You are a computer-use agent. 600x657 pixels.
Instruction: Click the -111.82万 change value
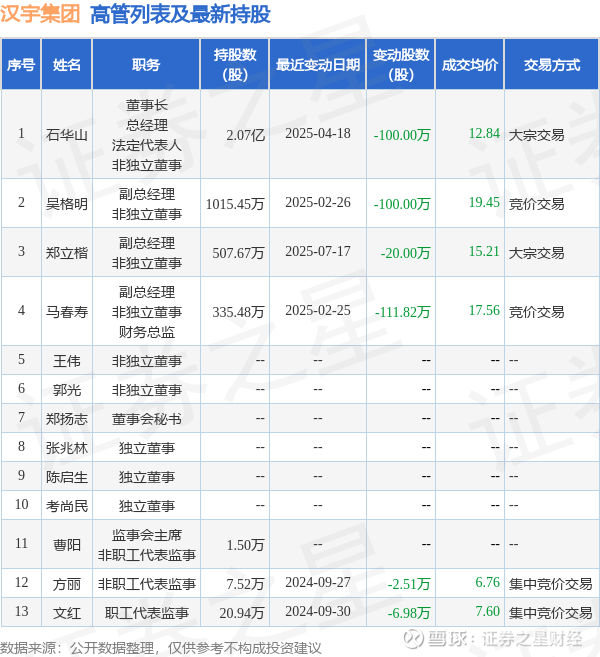point(402,312)
